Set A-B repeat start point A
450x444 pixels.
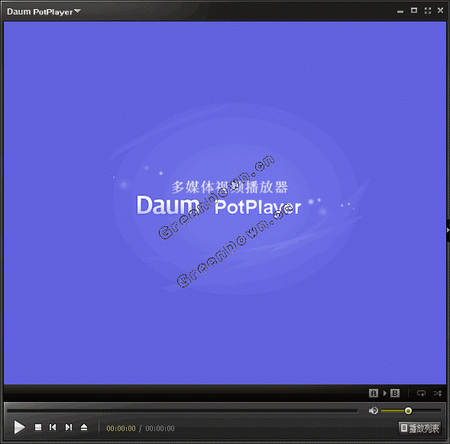373,393
